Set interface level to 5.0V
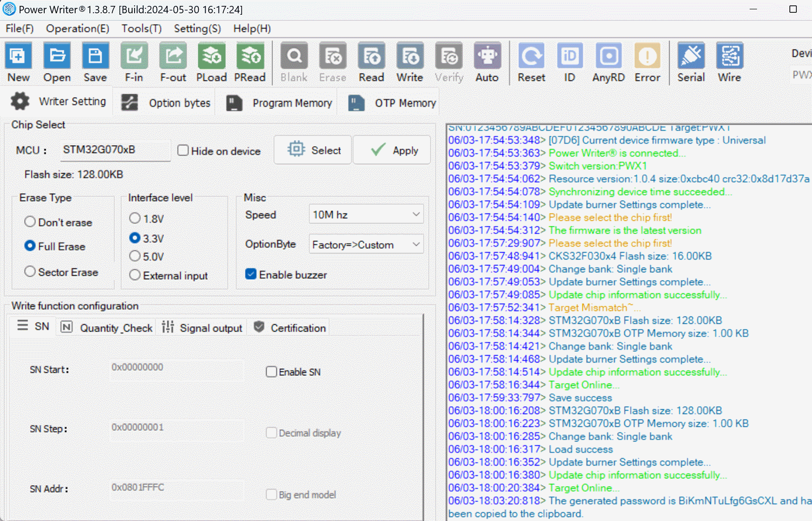812x521 pixels. point(135,256)
